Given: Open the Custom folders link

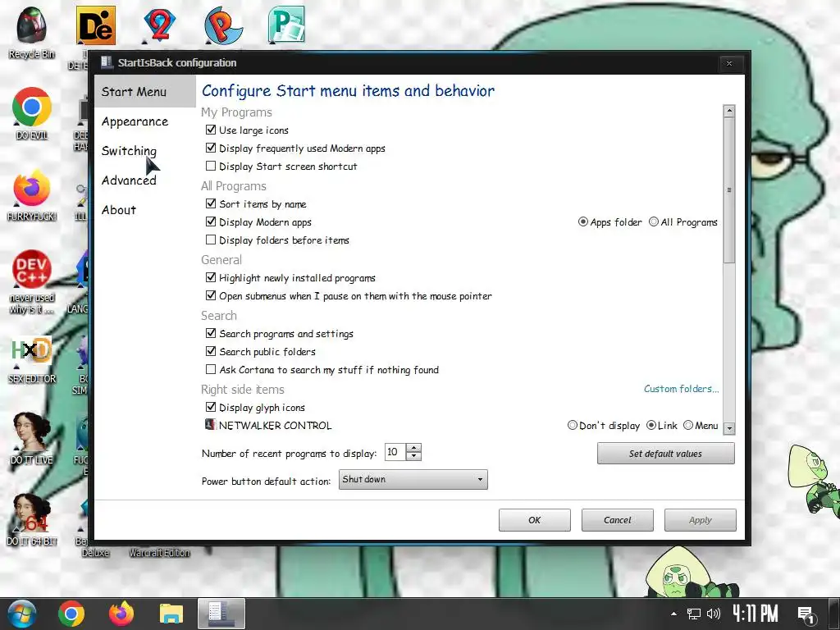Looking at the screenshot, I should pyautogui.click(x=682, y=389).
